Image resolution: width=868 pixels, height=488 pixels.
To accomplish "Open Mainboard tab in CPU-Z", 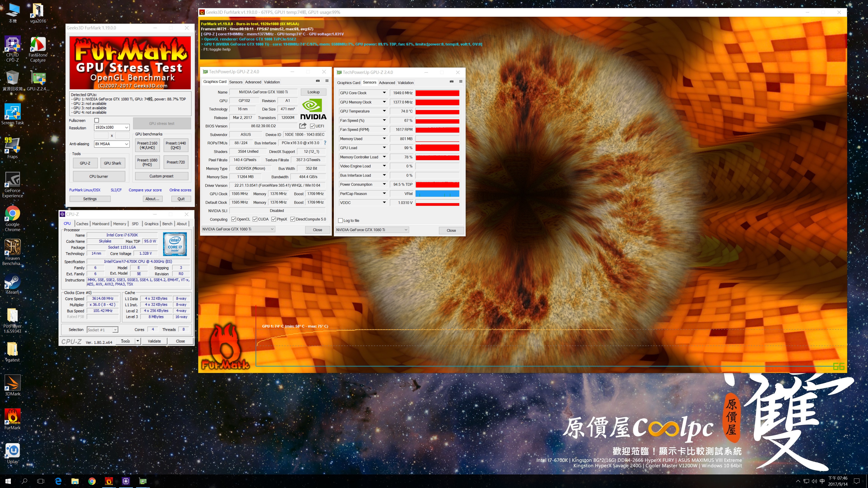I will coord(100,224).
